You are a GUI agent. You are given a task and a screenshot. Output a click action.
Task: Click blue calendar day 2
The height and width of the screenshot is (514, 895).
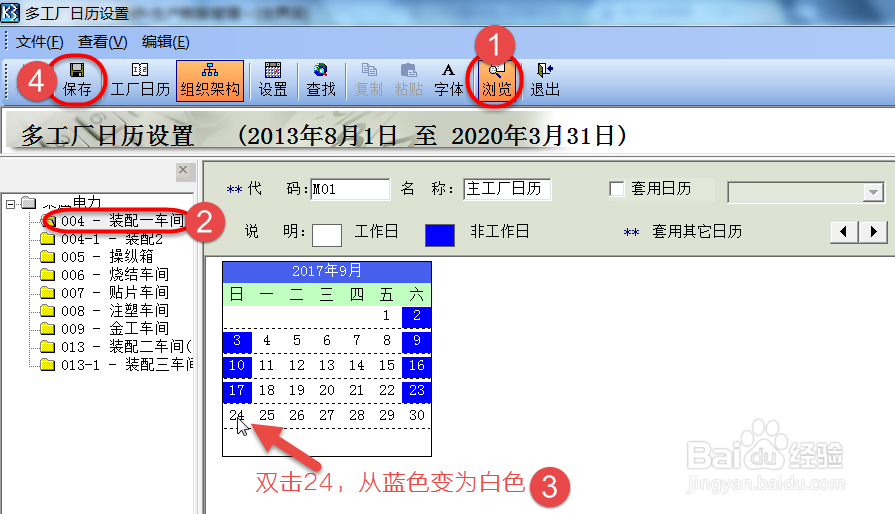(417, 316)
